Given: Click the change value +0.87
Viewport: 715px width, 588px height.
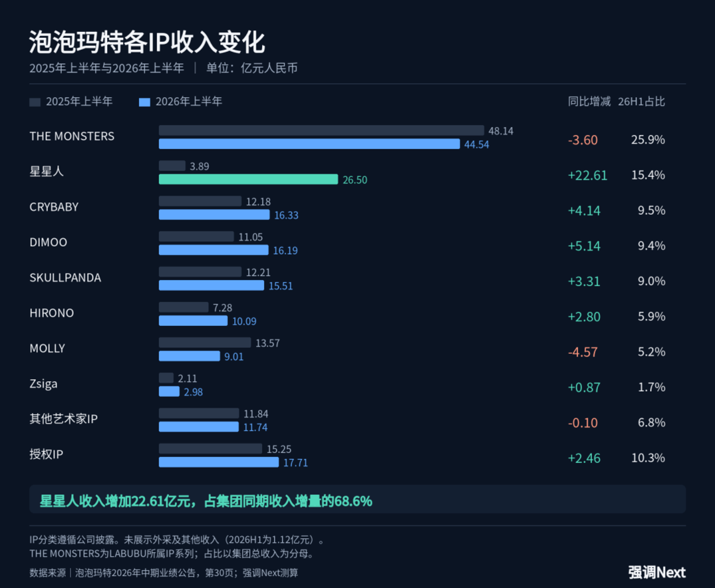Looking at the screenshot, I should coord(584,387).
